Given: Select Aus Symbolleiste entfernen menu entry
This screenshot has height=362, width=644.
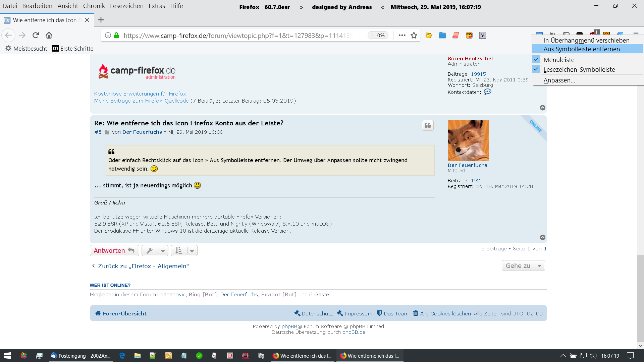Looking at the screenshot, I should pyautogui.click(x=581, y=49).
